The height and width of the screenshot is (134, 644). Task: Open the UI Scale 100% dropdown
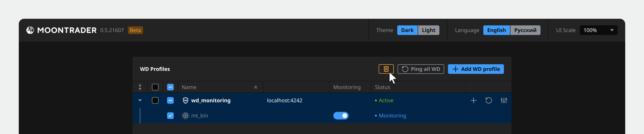pos(598,30)
